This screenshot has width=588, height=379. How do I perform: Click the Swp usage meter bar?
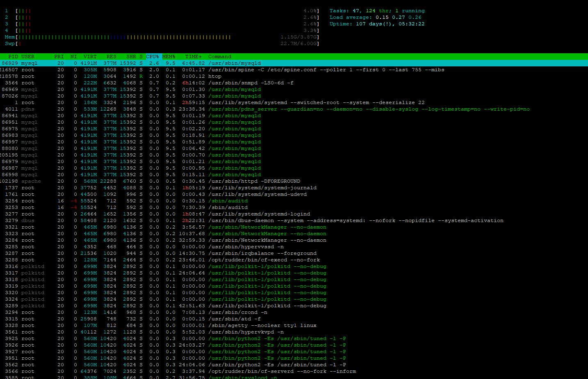[x=162, y=43]
